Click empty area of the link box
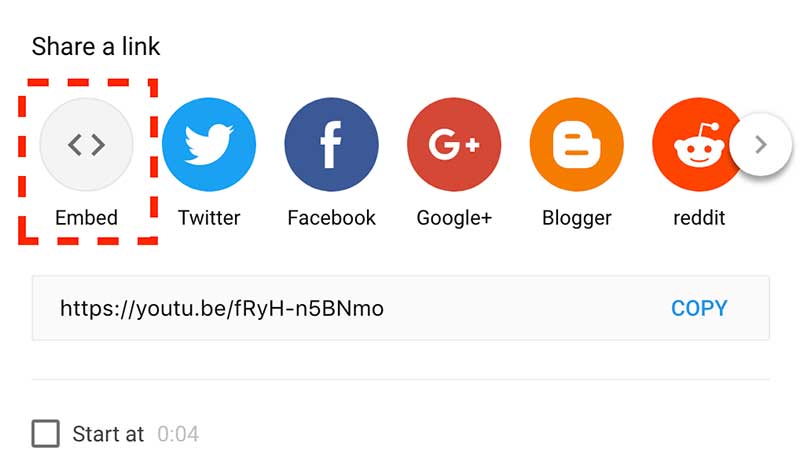The image size is (800, 476). (x=526, y=308)
